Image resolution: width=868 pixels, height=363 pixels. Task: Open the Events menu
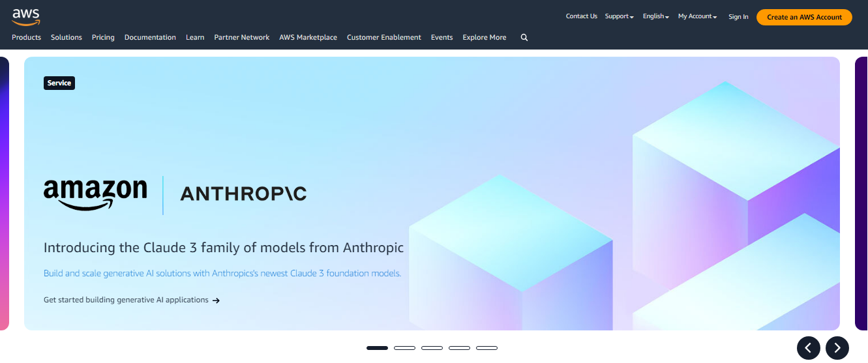pos(442,38)
